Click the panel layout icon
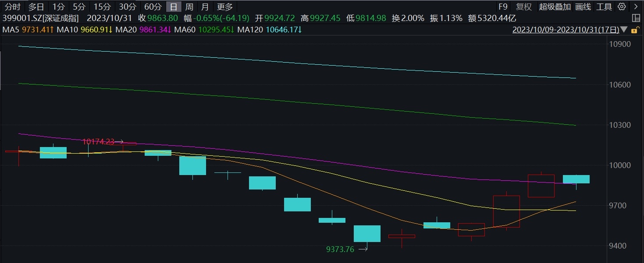 636,18
